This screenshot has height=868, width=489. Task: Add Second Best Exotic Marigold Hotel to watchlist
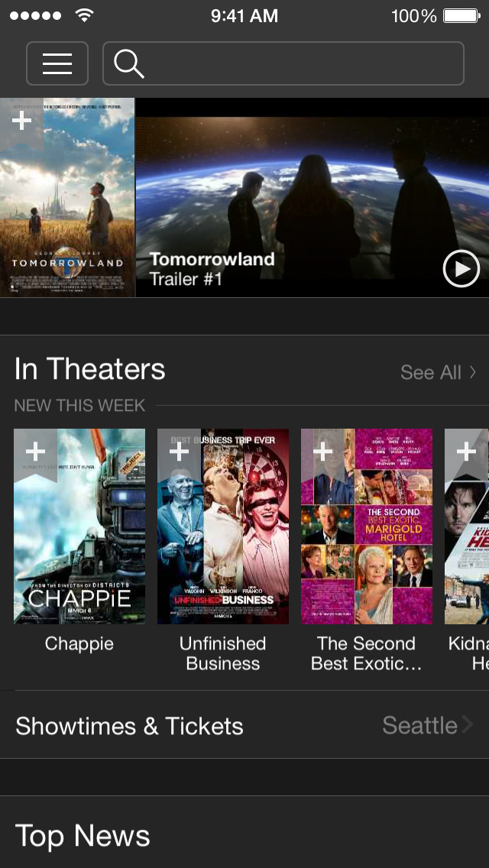(x=323, y=452)
